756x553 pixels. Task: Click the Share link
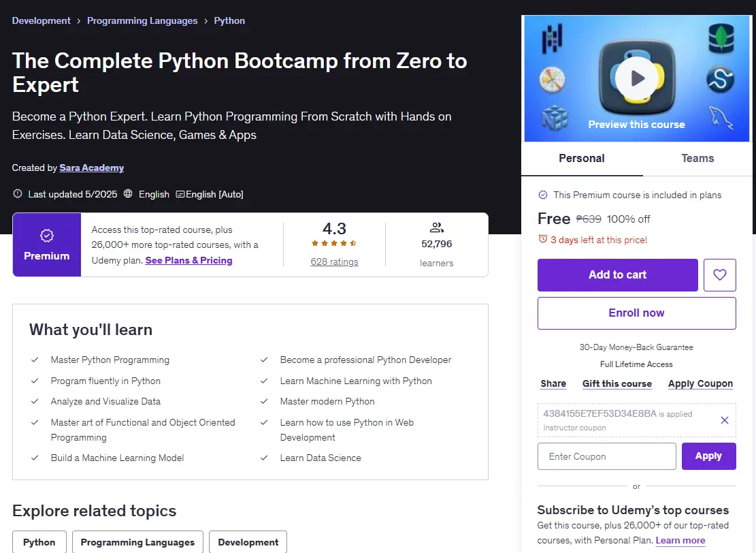tap(553, 383)
